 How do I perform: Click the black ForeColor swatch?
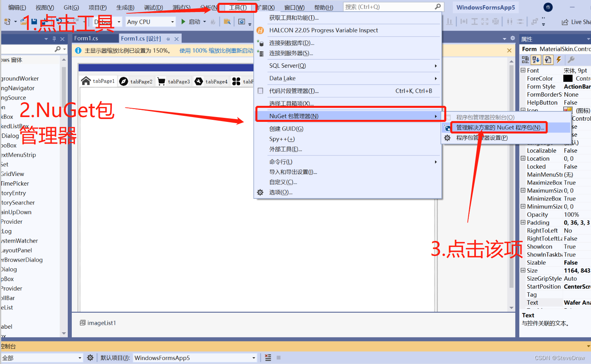(x=568, y=78)
